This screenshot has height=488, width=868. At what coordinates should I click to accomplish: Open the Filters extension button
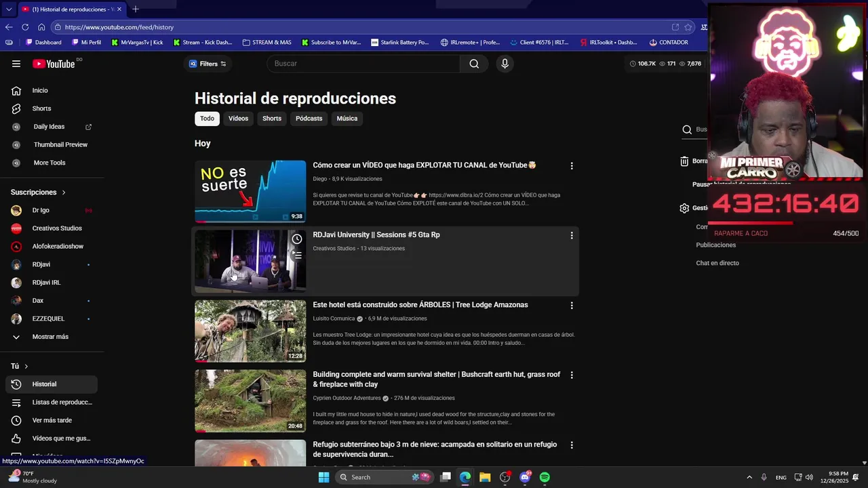click(208, 64)
